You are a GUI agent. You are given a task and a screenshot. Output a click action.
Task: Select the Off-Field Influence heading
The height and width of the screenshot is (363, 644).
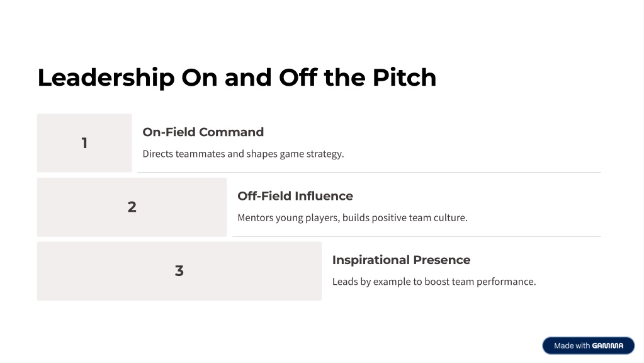tap(295, 196)
